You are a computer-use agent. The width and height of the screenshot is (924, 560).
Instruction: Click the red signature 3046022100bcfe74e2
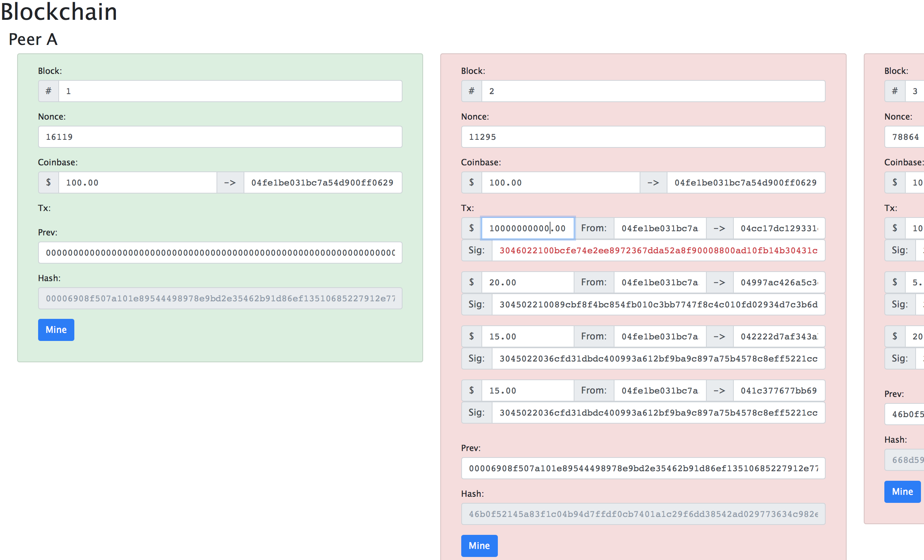tap(659, 250)
